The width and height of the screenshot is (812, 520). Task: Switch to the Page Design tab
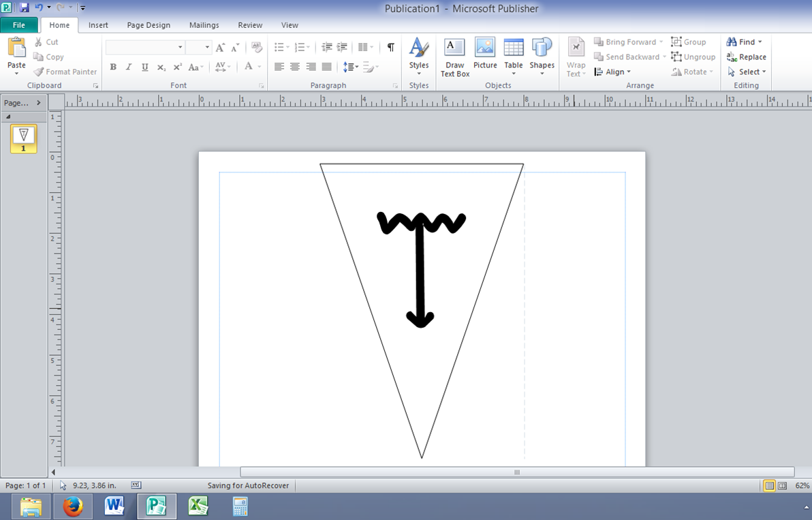149,25
